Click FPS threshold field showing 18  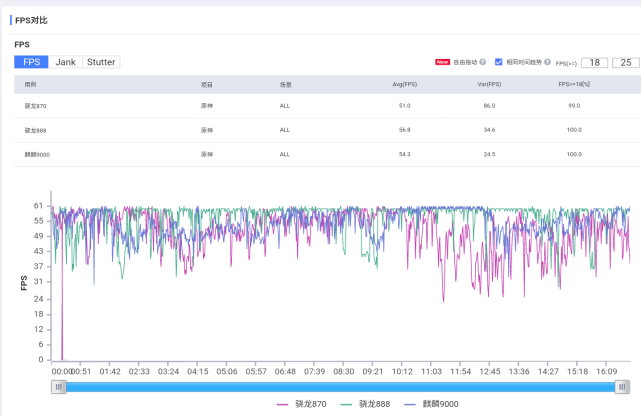point(595,62)
